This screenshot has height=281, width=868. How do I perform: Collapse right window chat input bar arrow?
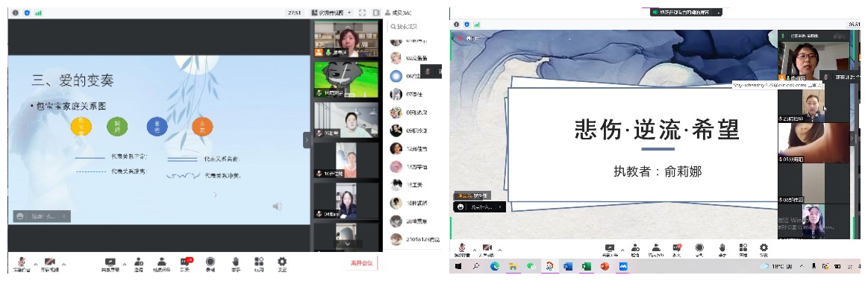[x=500, y=207]
